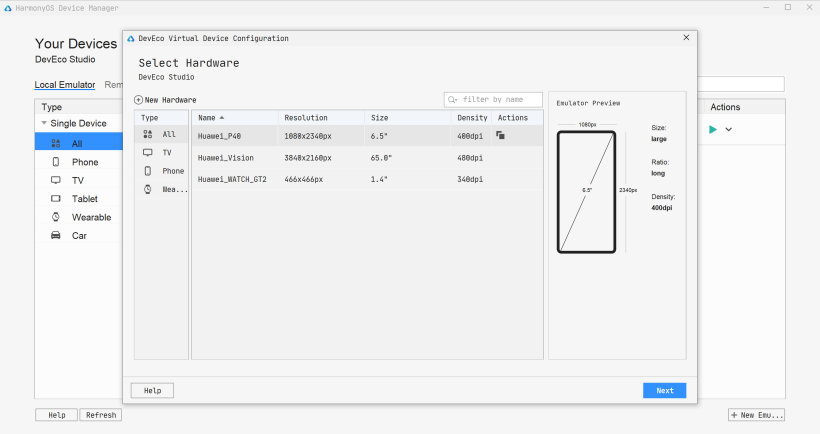Close the Virtual Device Configuration dialog
The height and width of the screenshot is (434, 820).
point(686,38)
